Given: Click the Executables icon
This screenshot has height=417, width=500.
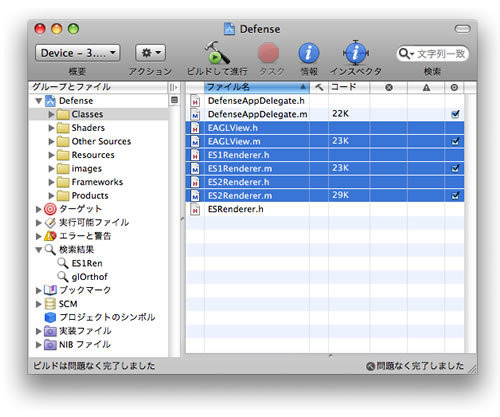Looking at the screenshot, I should coord(50,223).
